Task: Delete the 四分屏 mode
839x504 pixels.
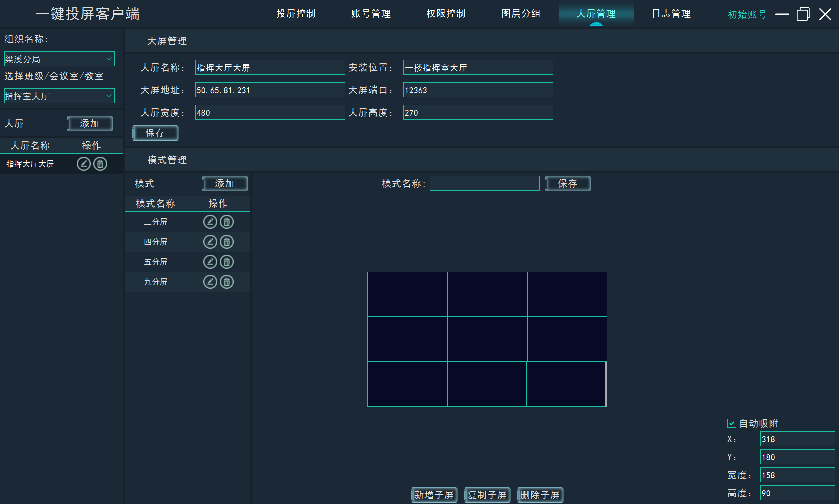Action: pos(227,242)
